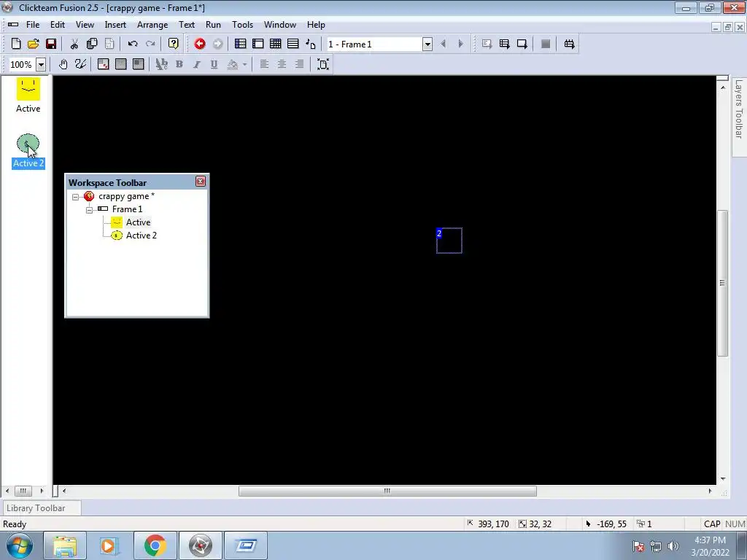747x560 pixels.
Task: Copy selection with the copy icon
Action: pos(92,44)
